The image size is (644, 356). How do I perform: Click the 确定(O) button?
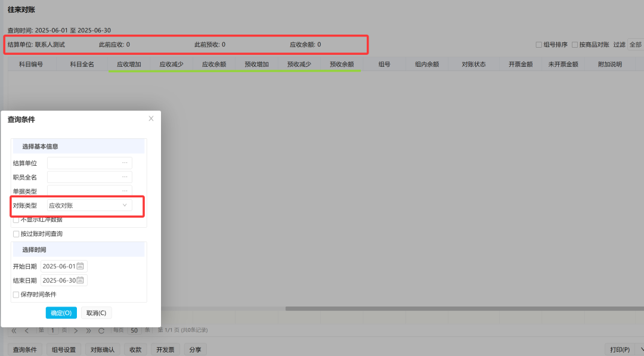point(61,313)
